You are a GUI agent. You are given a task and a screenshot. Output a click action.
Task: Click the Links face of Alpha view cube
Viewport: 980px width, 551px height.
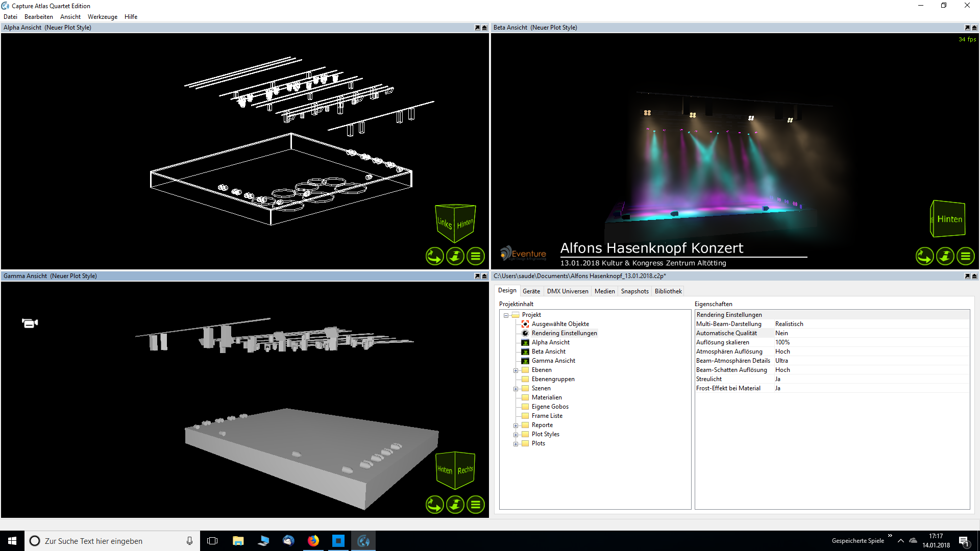(x=444, y=223)
